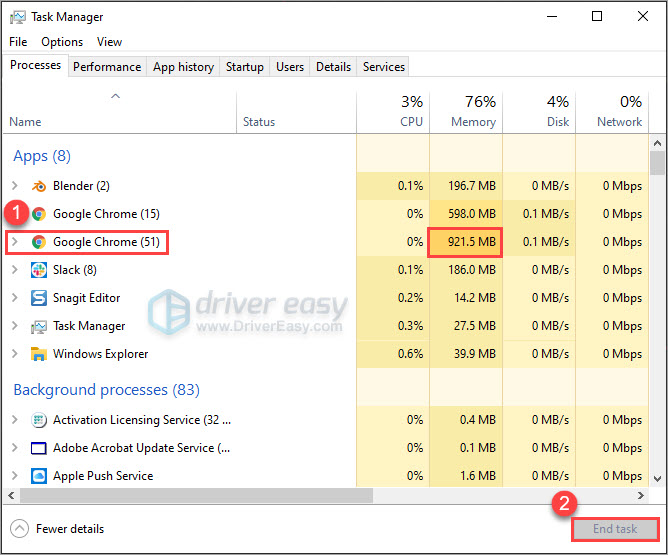Select the Windows Explorer row name
The height and width of the screenshot is (555, 668).
(x=101, y=354)
